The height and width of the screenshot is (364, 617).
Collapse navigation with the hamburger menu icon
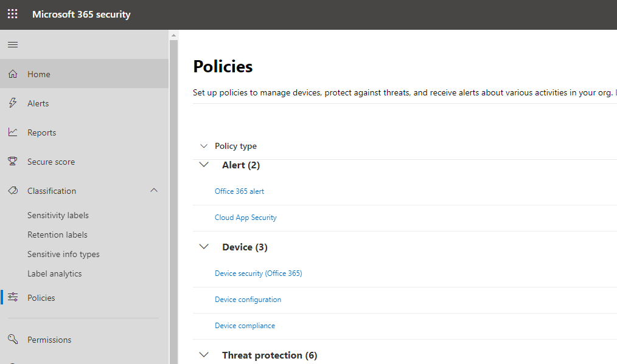pos(13,44)
